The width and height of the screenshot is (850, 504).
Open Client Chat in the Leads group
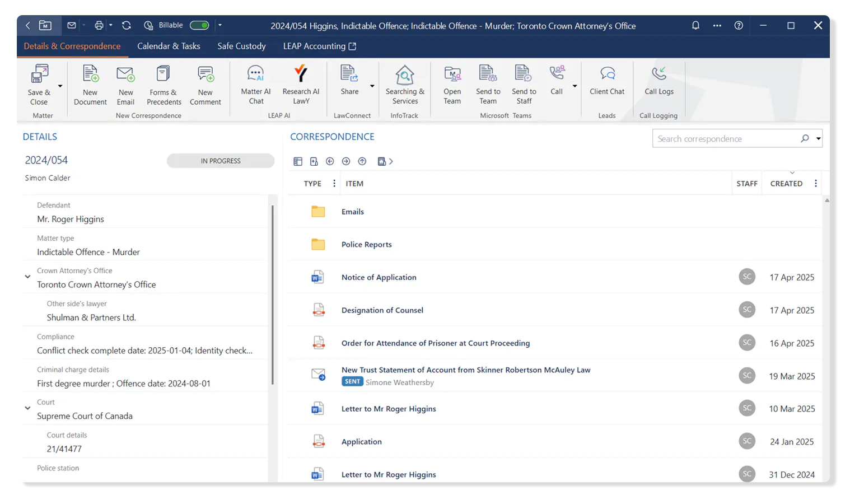607,80
